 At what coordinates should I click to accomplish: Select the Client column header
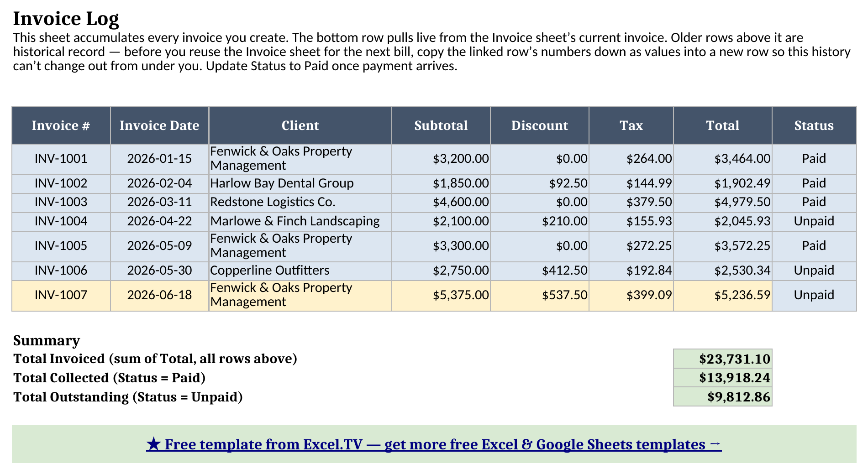(300, 125)
